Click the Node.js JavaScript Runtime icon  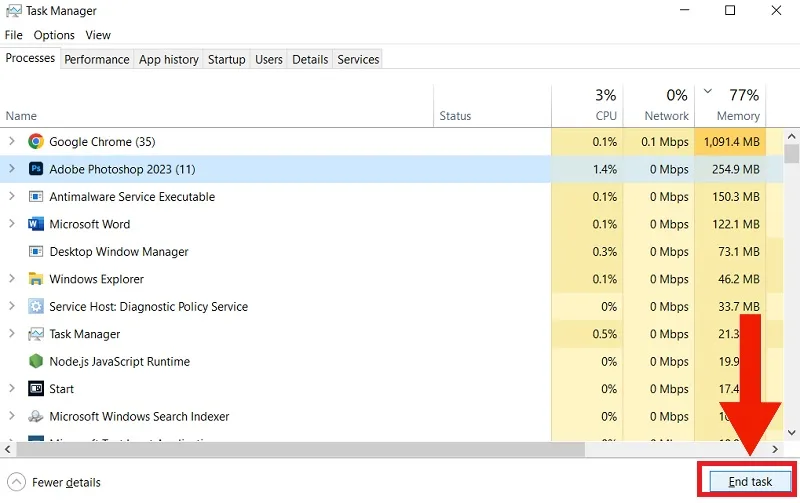[x=36, y=361]
